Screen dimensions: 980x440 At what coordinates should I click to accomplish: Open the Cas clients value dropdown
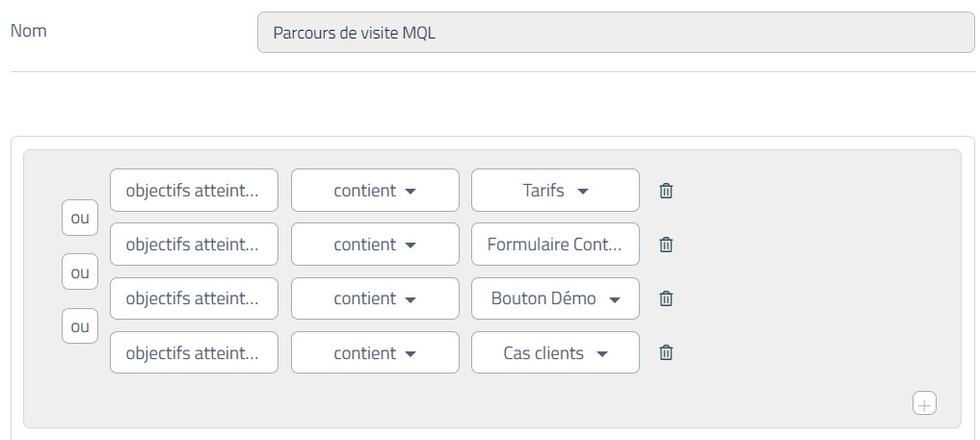[x=555, y=353]
